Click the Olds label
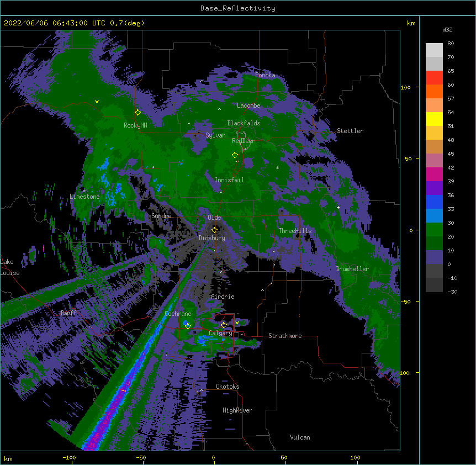 pos(214,218)
